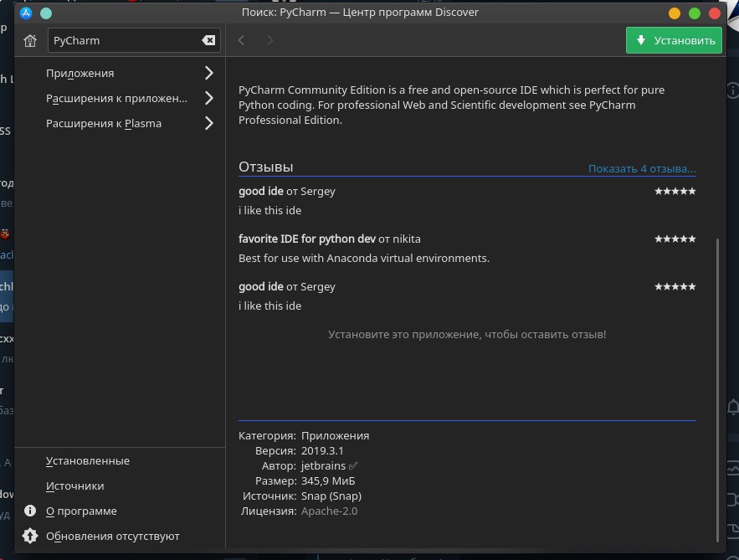Open Расширения к Plasma category
This screenshot has height=560, width=739.
click(121, 124)
